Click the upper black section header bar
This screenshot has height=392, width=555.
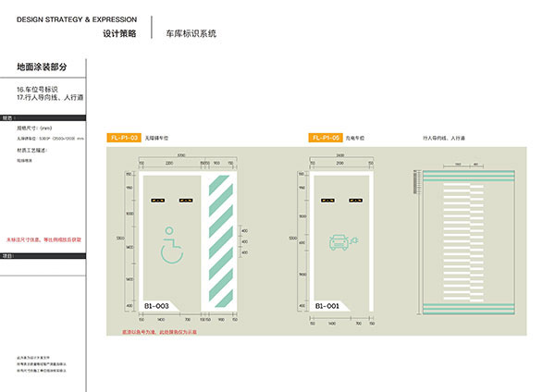click(x=43, y=117)
